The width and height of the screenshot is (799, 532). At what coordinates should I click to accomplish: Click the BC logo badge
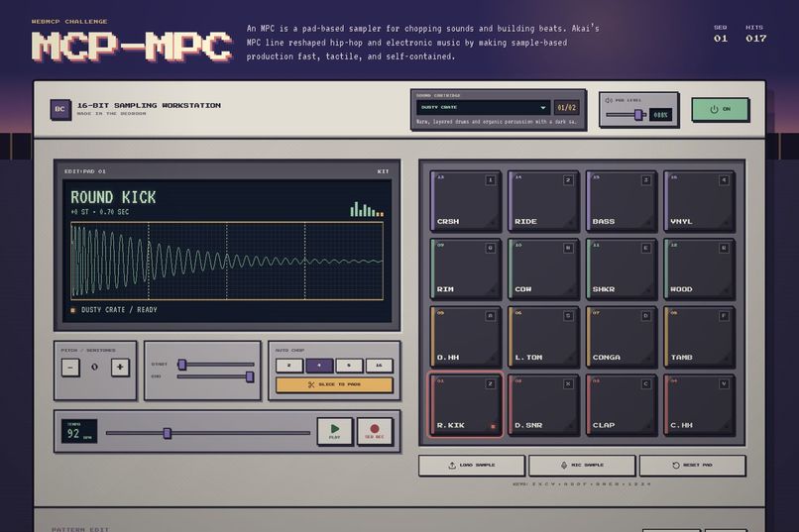[60, 109]
